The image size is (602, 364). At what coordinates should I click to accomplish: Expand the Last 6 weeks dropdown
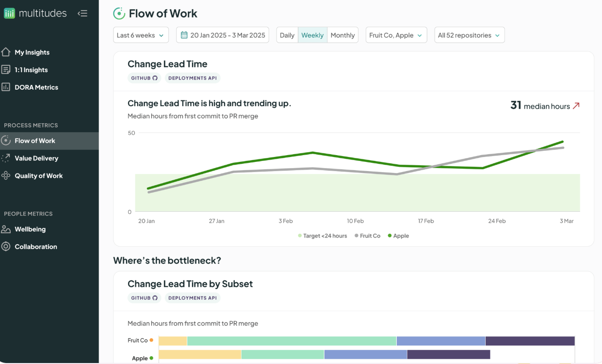coord(141,35)
